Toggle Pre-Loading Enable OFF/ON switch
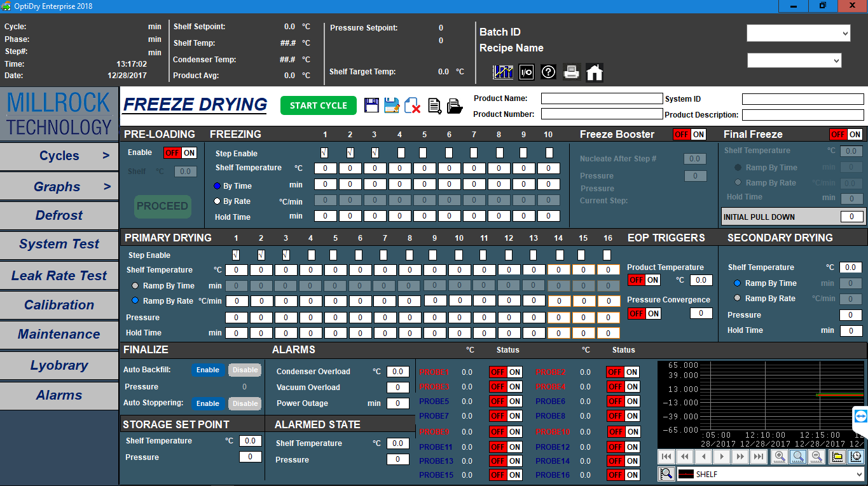 (181, 153)
